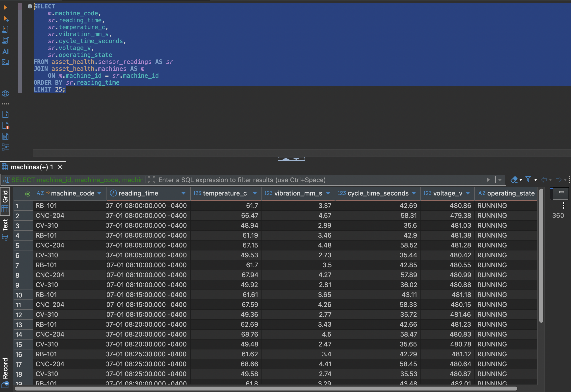Click the 360 row count label
Viewport: 571px width, 392px height.
(x=558, y=216)
